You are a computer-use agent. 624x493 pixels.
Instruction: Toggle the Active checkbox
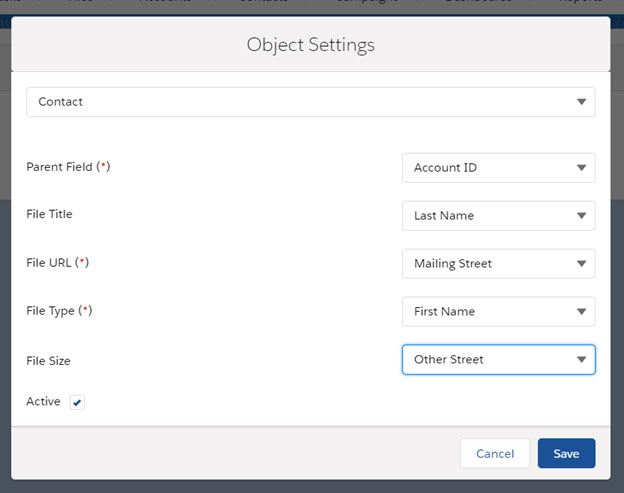[x=78, y=402]
